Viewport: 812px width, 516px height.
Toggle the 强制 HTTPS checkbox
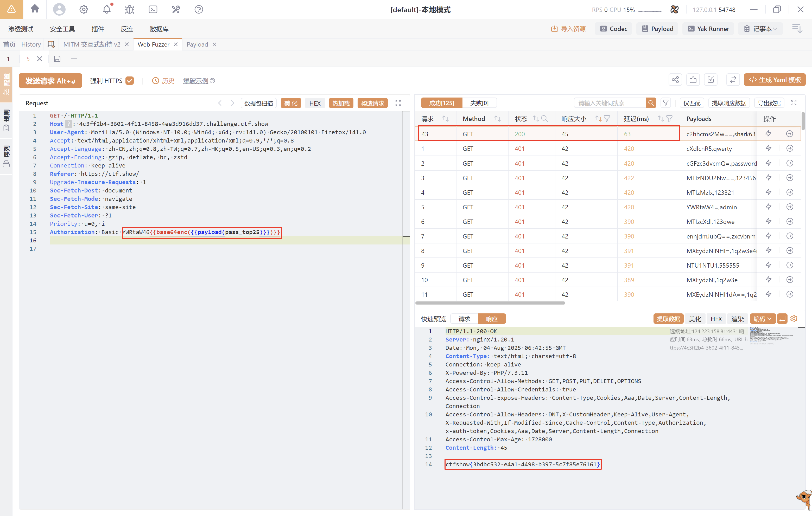[x=130, y=81]
